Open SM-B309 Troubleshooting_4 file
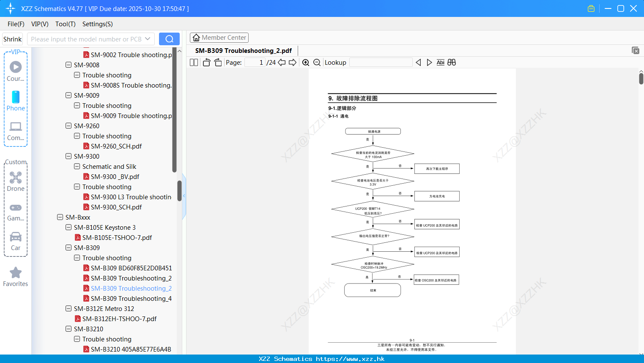 click(x=127, y=299)
